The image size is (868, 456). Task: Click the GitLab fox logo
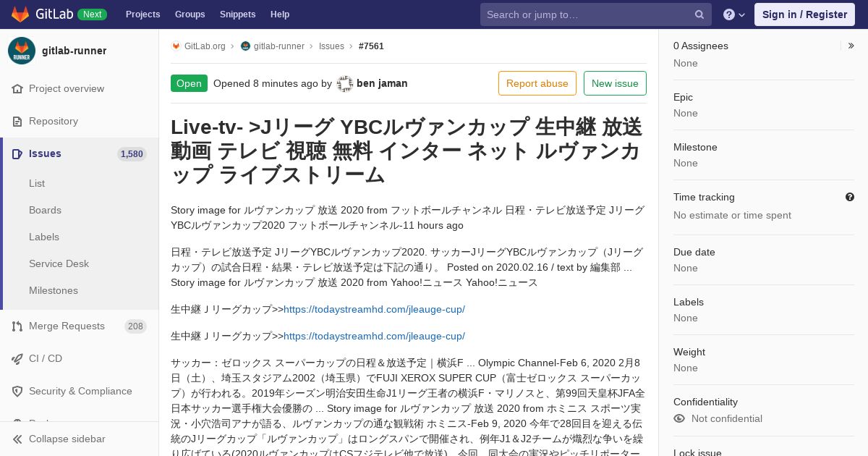tap(20, 14)
